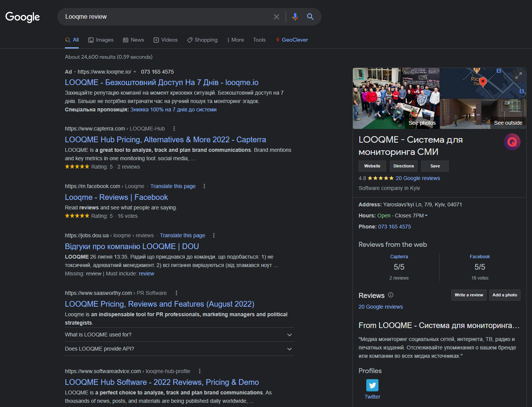
Task: Save the LOOQME place
Action: (x=435, y=166)
